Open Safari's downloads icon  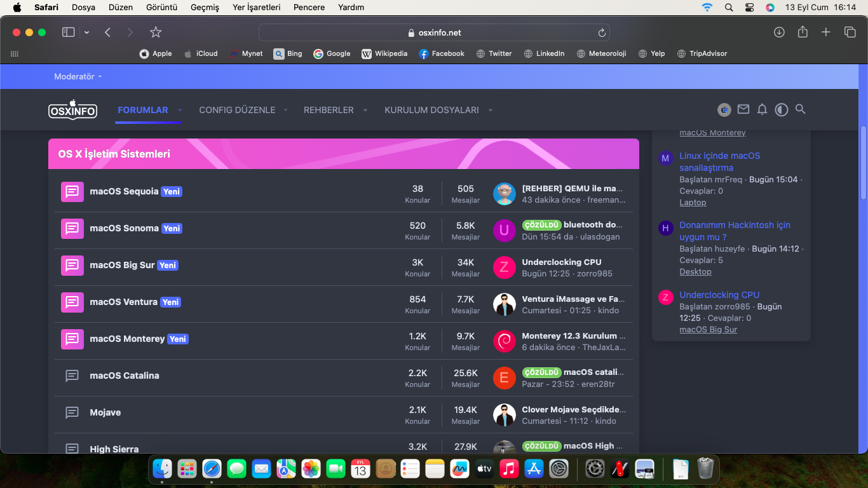779,32
